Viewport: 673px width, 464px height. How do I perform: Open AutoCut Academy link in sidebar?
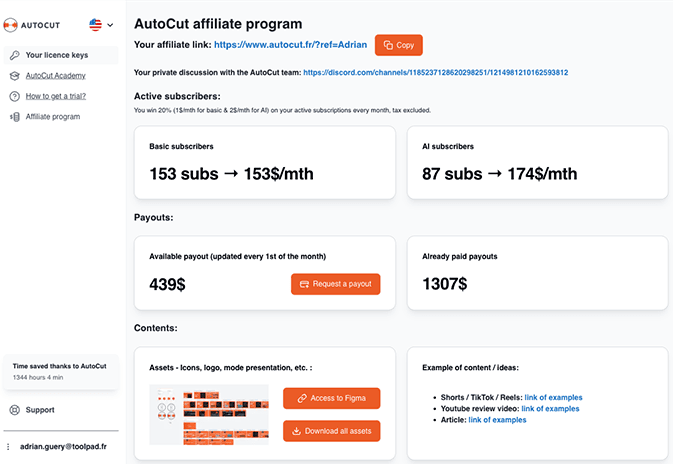tap(55, 76)
